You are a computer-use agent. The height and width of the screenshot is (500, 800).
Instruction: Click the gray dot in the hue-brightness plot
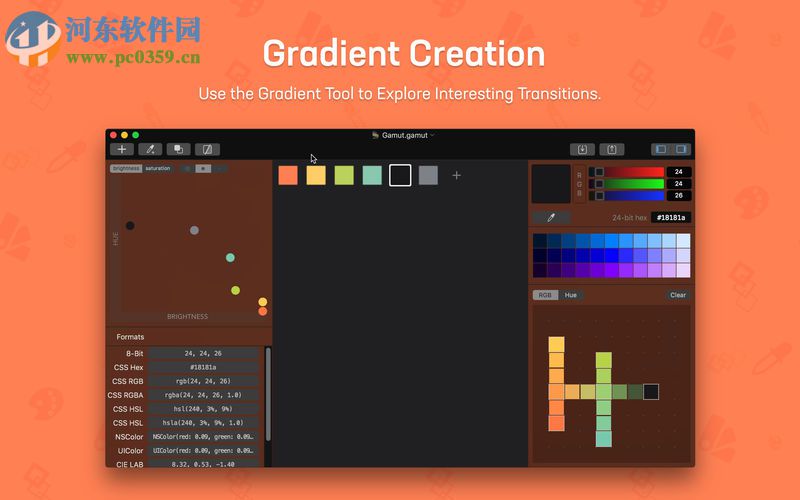(194, 231)
